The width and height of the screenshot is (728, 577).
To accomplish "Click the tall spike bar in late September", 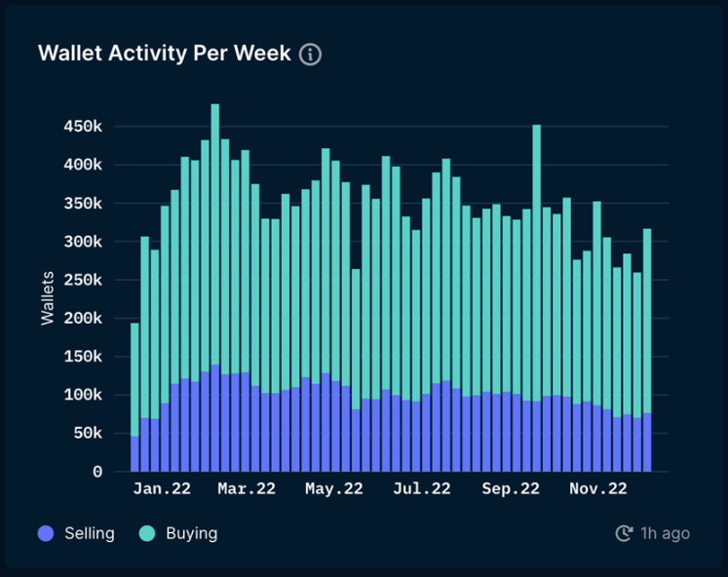I will [x=536, y=292].
